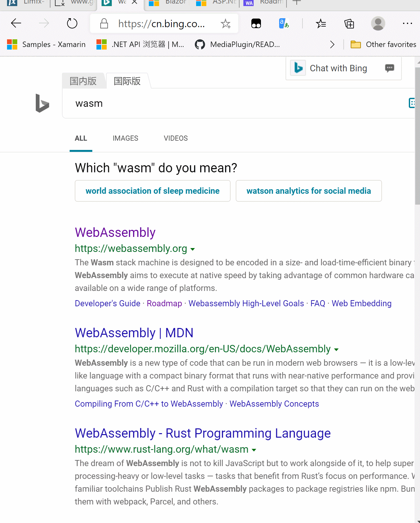Image resolution: width=420 pixels, height=523 pixels.
Task: Switch to the Limfx browser tab
Action: (26, 3)
